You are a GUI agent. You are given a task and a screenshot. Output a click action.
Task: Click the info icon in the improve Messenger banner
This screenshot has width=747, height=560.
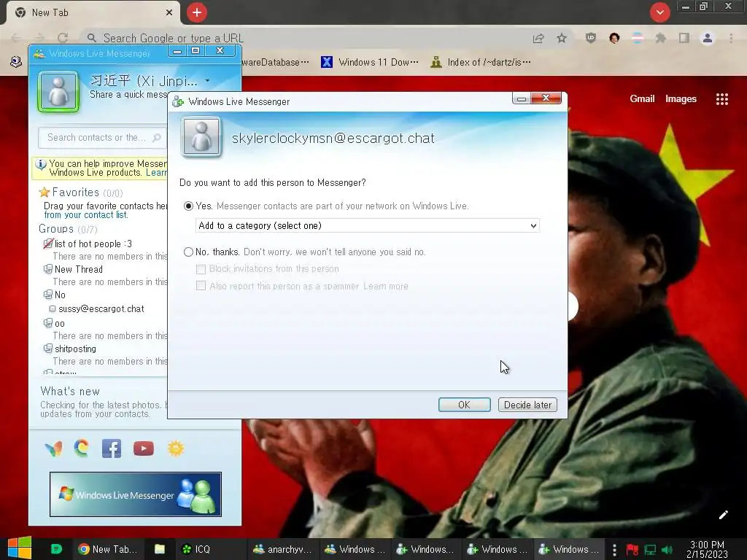[41, 164]
